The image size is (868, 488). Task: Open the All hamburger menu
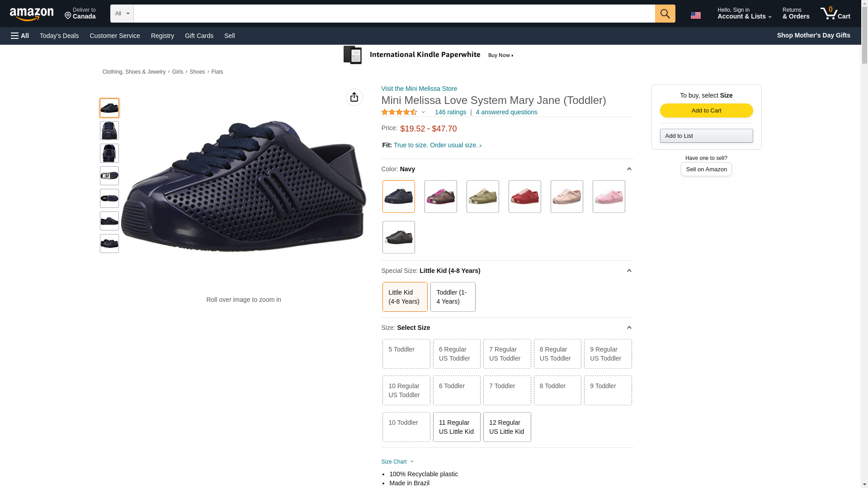20,36
